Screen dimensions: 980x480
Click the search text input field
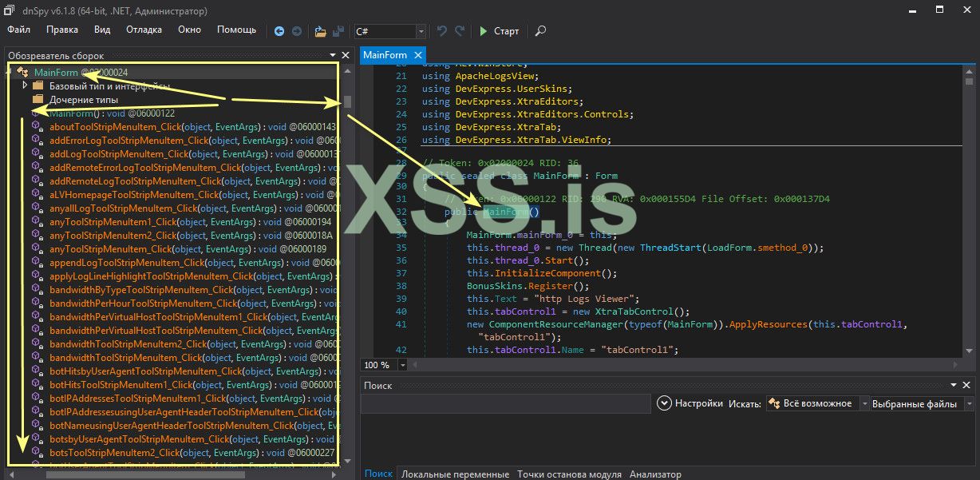click(x=505, y=404)
